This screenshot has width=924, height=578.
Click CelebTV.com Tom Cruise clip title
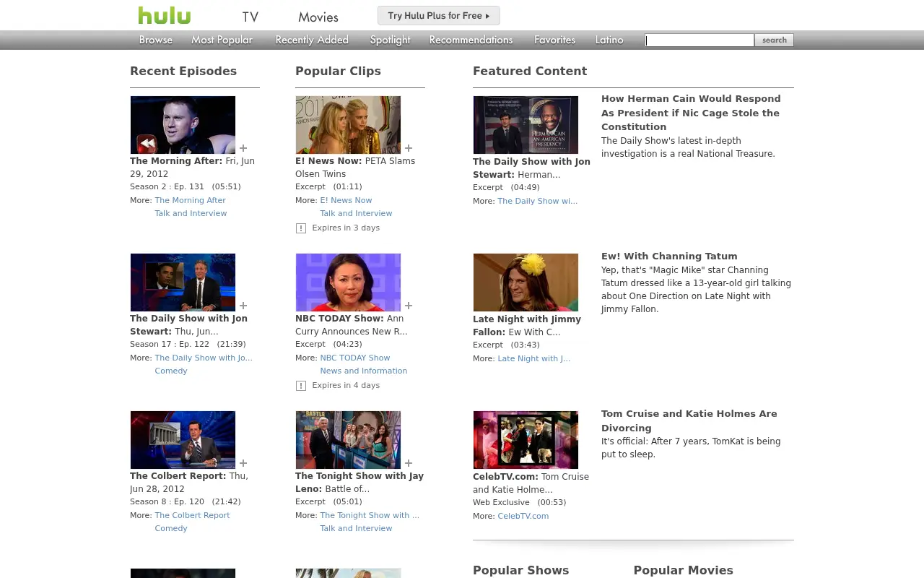(531, 483)
